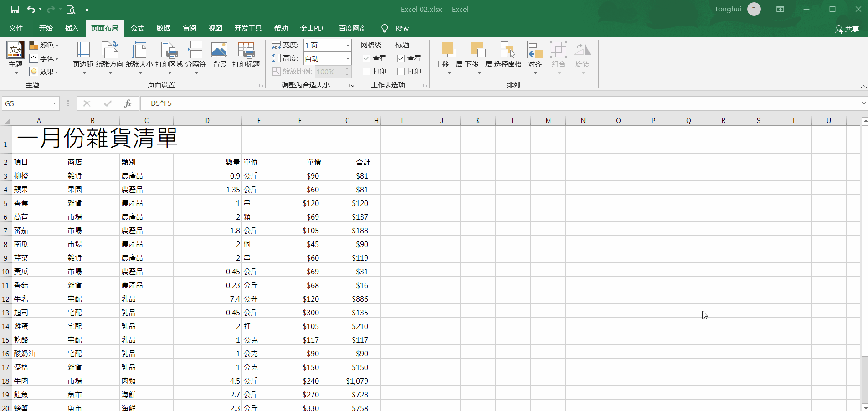Open the Print Area (打印区域) icon

(169, 50)
